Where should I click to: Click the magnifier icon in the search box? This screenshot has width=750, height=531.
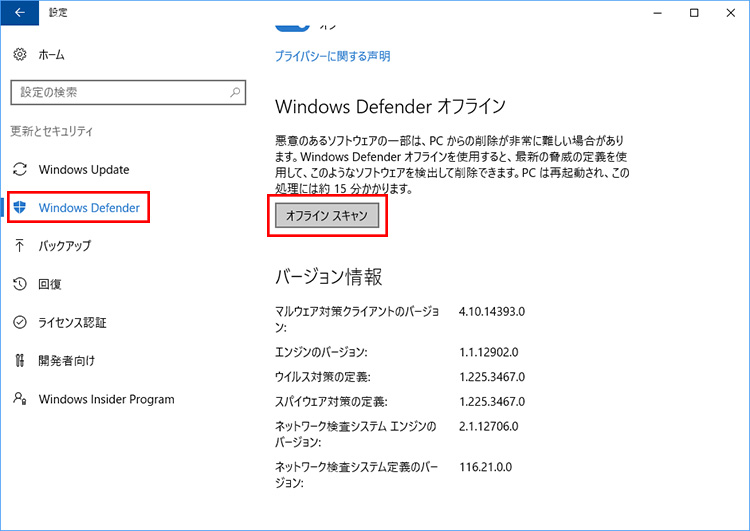(235, 92)
